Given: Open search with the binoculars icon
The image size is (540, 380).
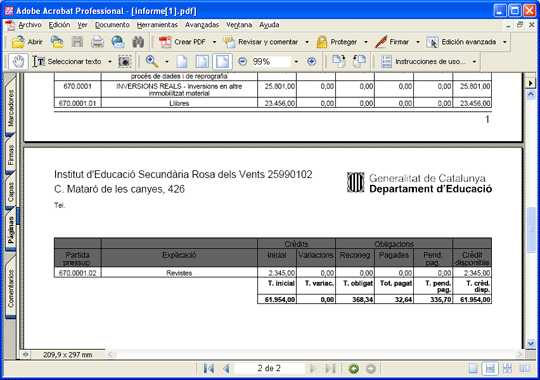Looking at the screenshot, I should [138, 42].
